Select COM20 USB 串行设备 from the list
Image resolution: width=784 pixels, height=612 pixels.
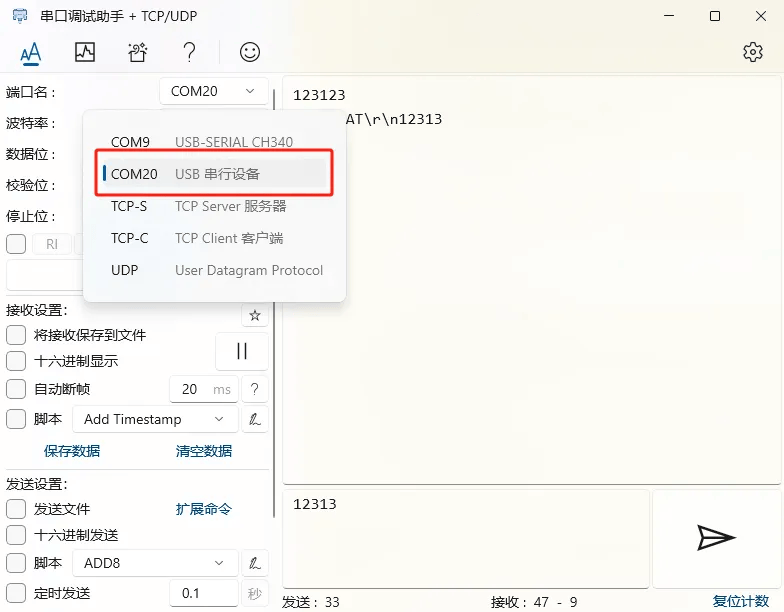click(x=215, y=174)
